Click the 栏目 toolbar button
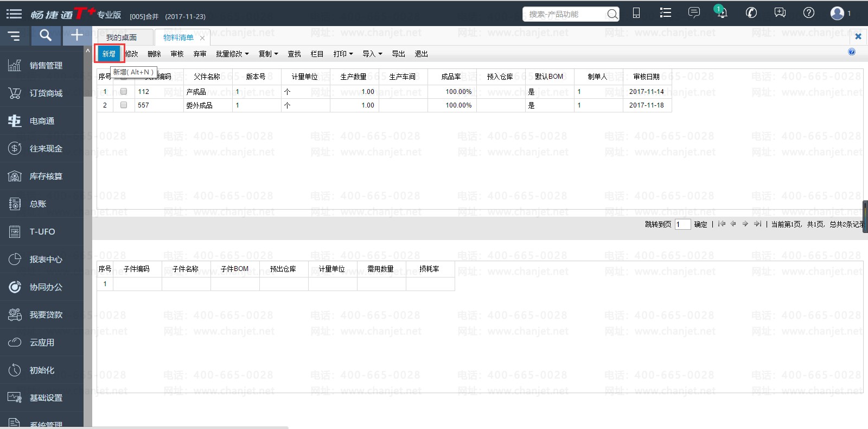The image size is (868, 429). (317, 54)
